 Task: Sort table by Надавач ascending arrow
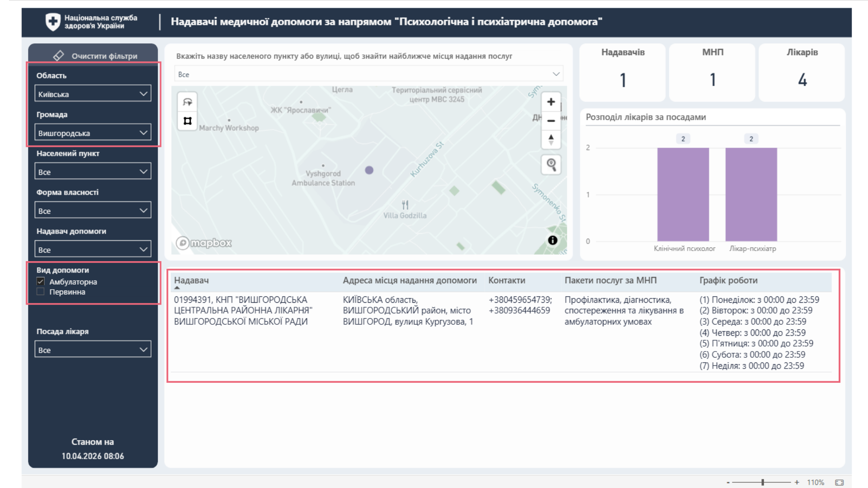[177, 288]
